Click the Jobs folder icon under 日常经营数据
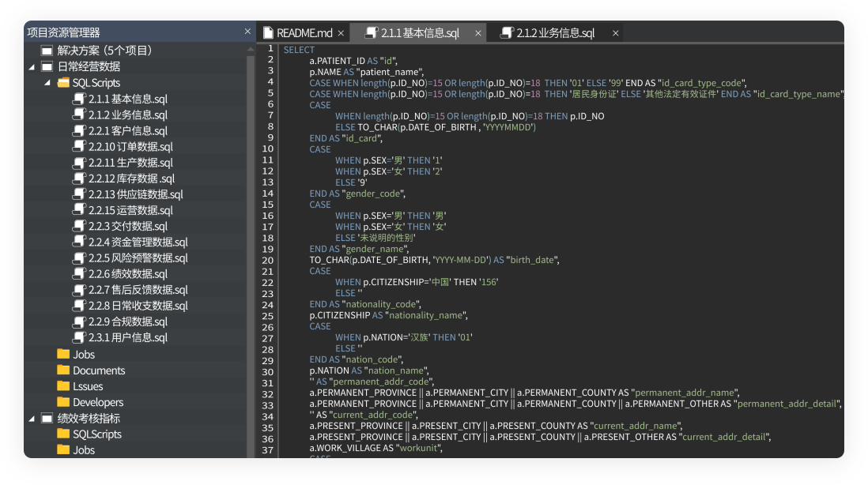The width and height of the screenshot is (868, 485). coord(63,355)
